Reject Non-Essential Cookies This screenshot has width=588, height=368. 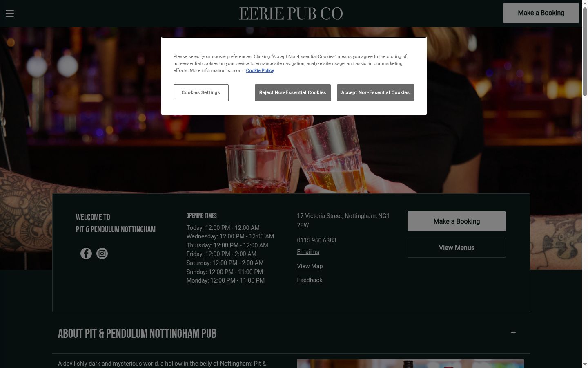click(293, 93)
